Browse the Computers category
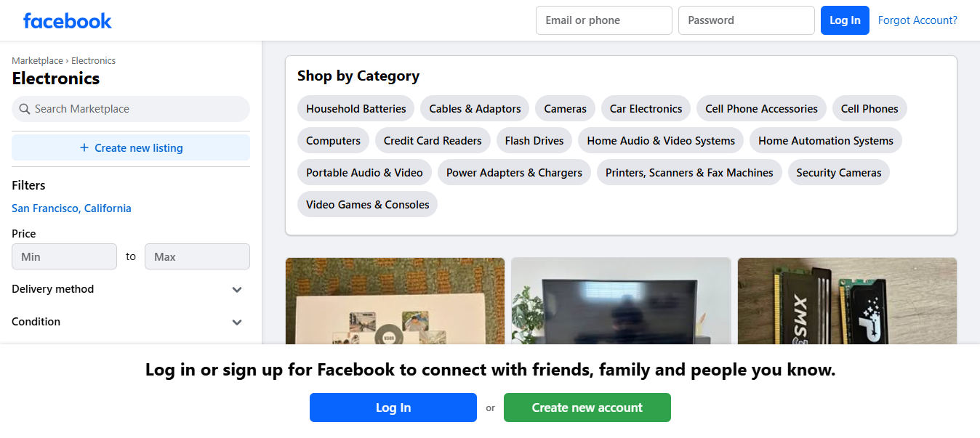The image size is (980, 438). pyautogui.click(x=332, y=140)
